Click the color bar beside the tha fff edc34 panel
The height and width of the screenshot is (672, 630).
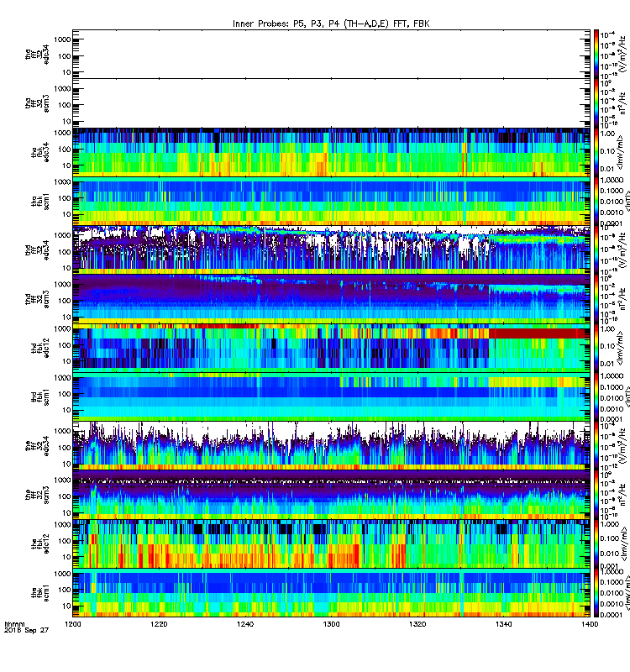coord(596,54)
